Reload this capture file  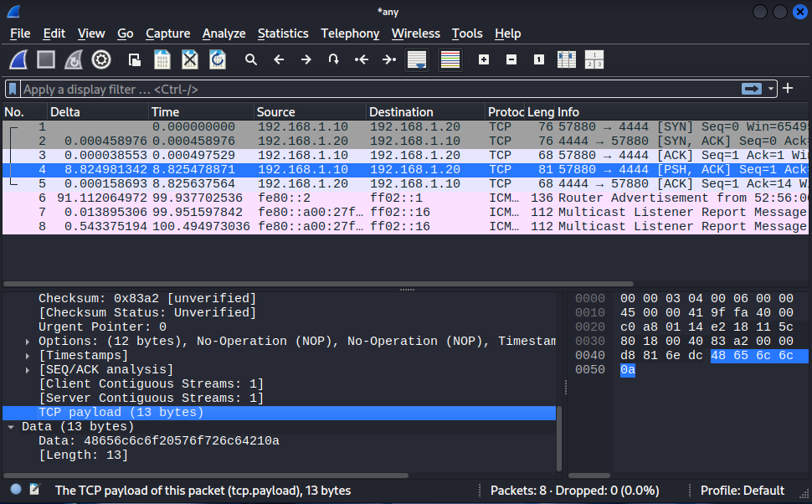point(218,59)
